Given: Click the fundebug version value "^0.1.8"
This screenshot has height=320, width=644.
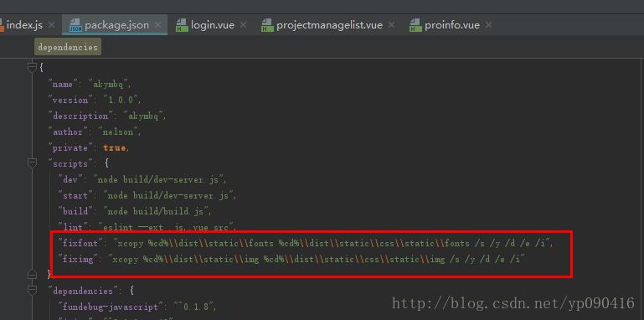Looking at the screenshot, I should point(193,307).
